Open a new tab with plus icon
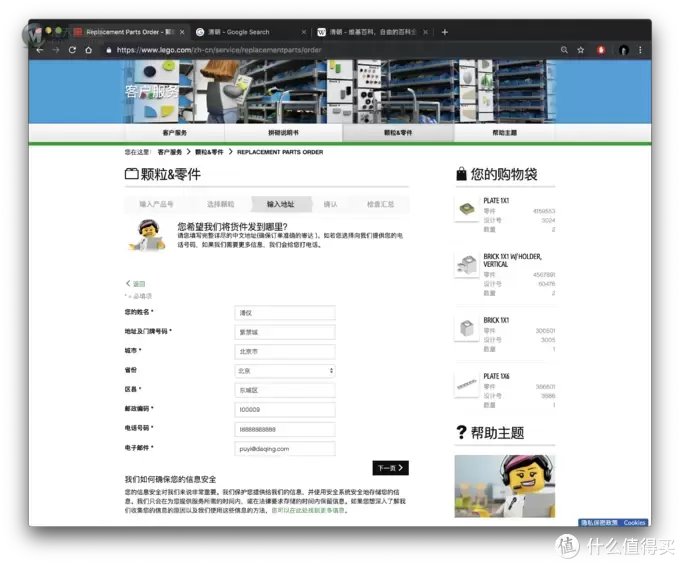Viewport: 680px width, 564px height. [445, 32]
